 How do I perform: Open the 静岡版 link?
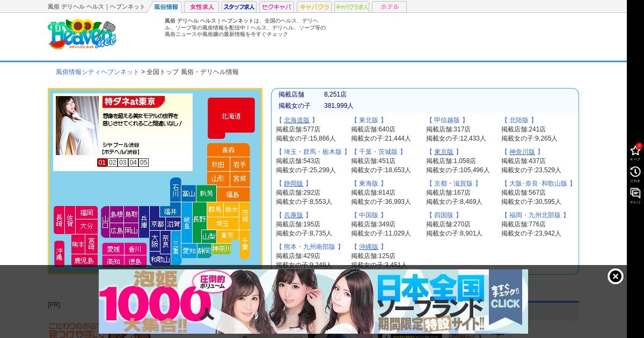pos(294,183)
